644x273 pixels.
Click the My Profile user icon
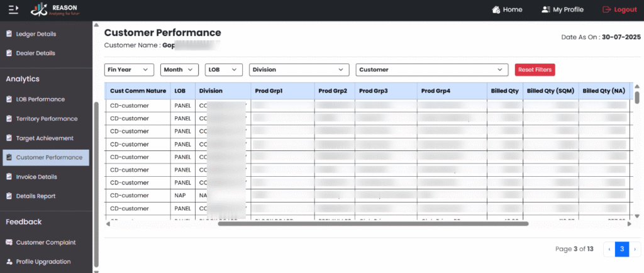545,9
